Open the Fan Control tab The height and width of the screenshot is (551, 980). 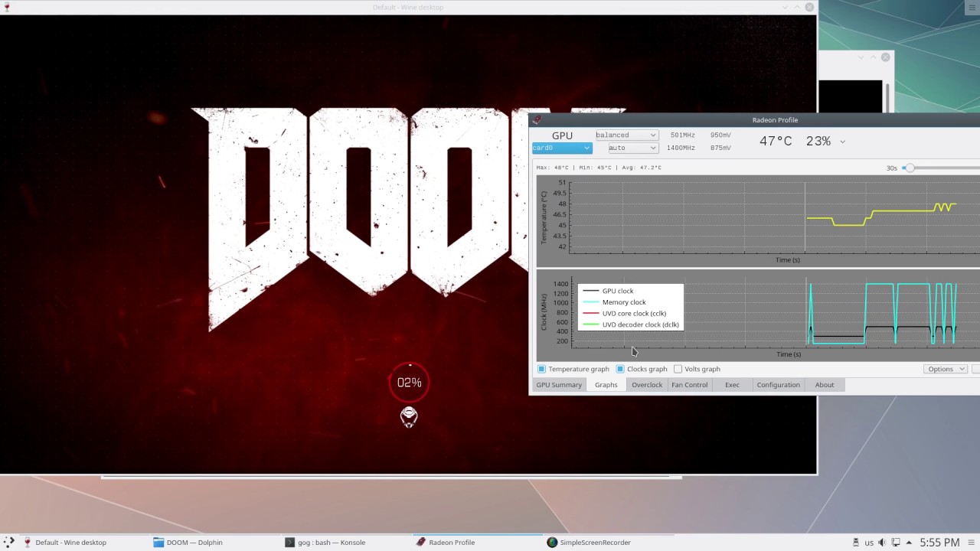coord(690,385)
